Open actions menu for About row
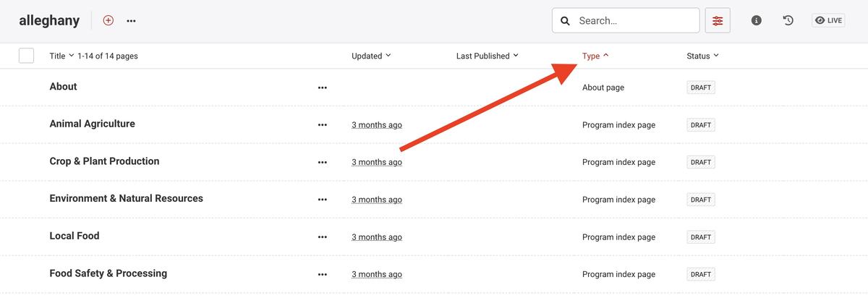Image resolution: width=868 pixels, height=298 pixels. [323, 88]
